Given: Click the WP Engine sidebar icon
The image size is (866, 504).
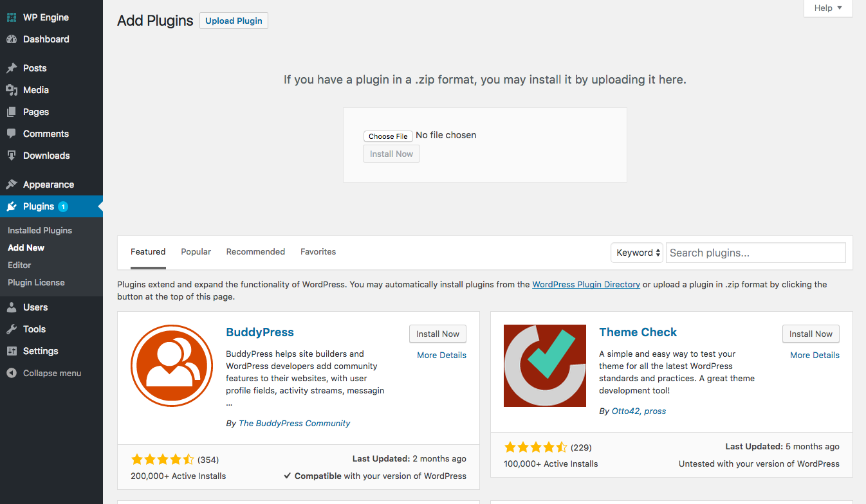Looking at the screenshot, I should (12, 17).
